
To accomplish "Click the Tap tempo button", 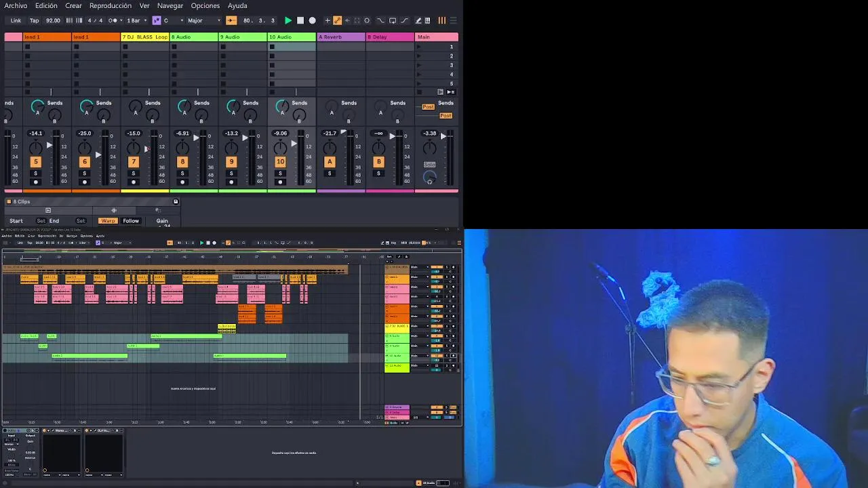I will (34, 20).
